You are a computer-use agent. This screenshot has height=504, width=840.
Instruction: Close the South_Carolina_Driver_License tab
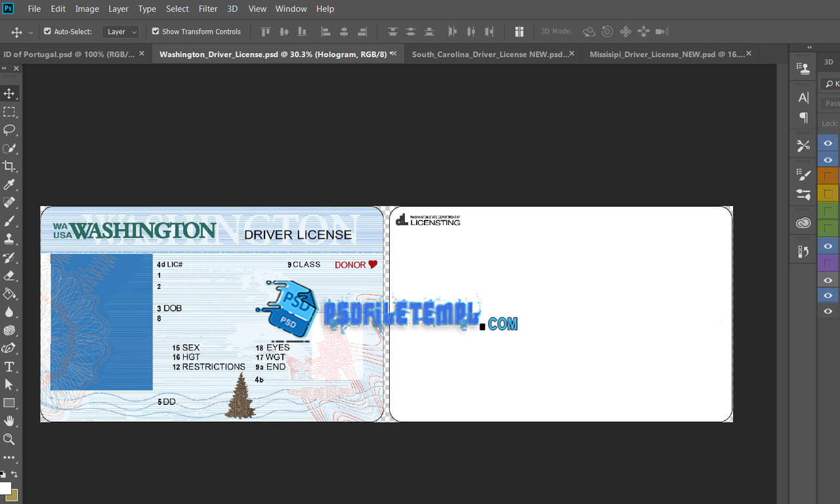(572, 53)
